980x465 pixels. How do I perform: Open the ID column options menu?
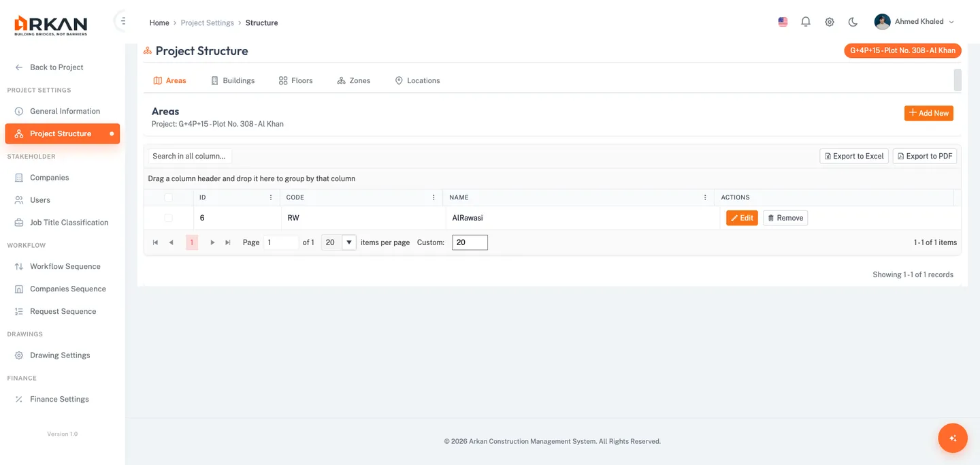[270, 197]
